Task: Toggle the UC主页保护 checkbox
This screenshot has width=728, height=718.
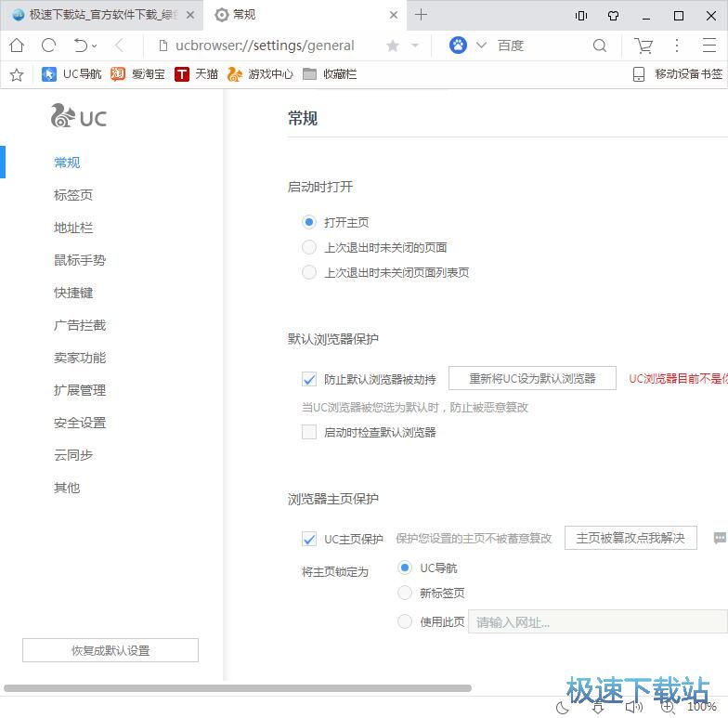Action: (309, 539)
